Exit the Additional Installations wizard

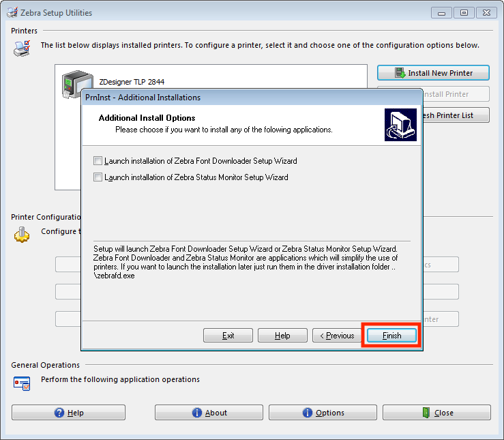point(228,335)
